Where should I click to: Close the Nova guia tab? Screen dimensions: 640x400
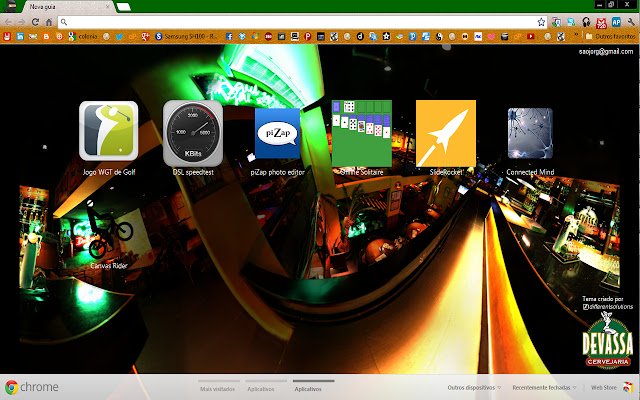[108, 7]
